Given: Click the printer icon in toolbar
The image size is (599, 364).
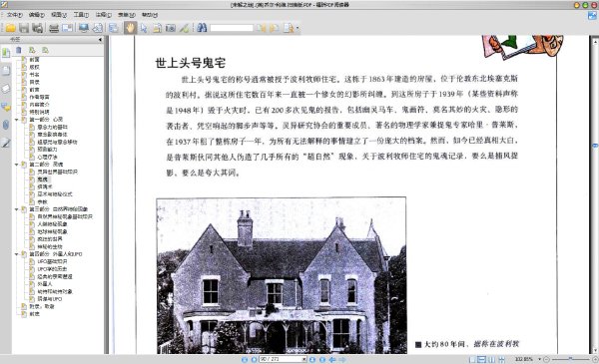Looking at the screenshot, I should click(x=54, y=28).
